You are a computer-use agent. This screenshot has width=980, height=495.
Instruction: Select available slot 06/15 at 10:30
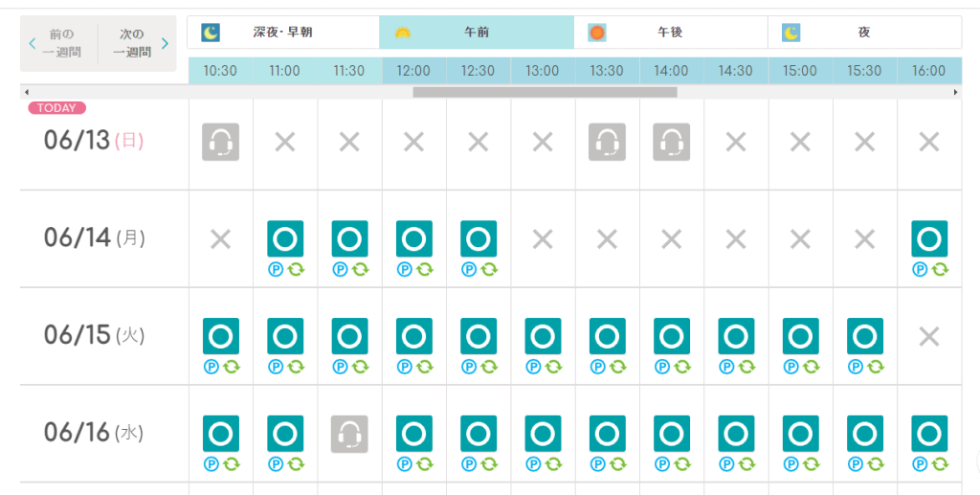tap(220, 336)
